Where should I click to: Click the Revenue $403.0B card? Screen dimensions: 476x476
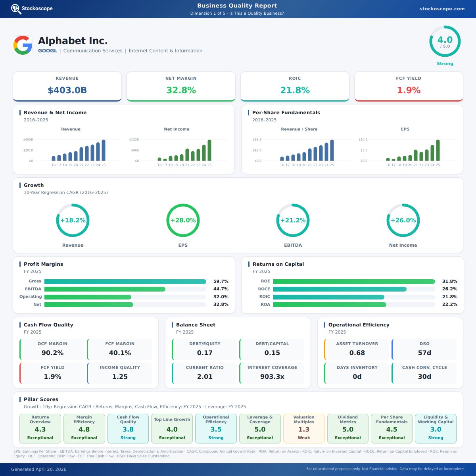pyautogui.click(x=67, y=86)
